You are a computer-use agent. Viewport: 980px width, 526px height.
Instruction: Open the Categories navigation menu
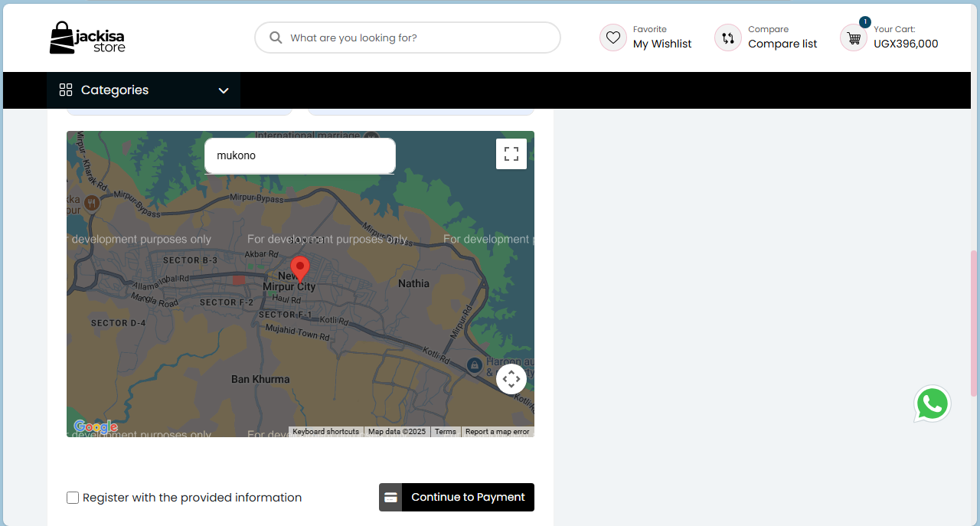point(115,90)
